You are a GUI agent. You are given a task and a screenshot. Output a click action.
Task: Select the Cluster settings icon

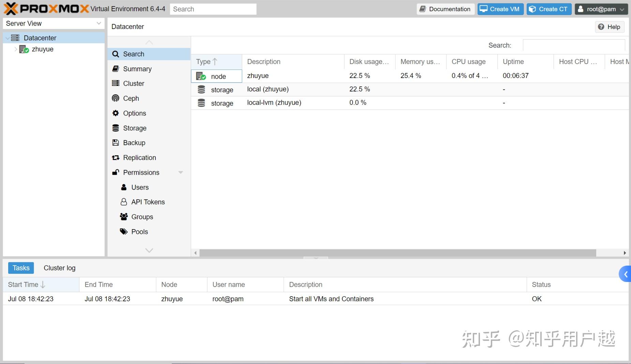tap(116, 83)
